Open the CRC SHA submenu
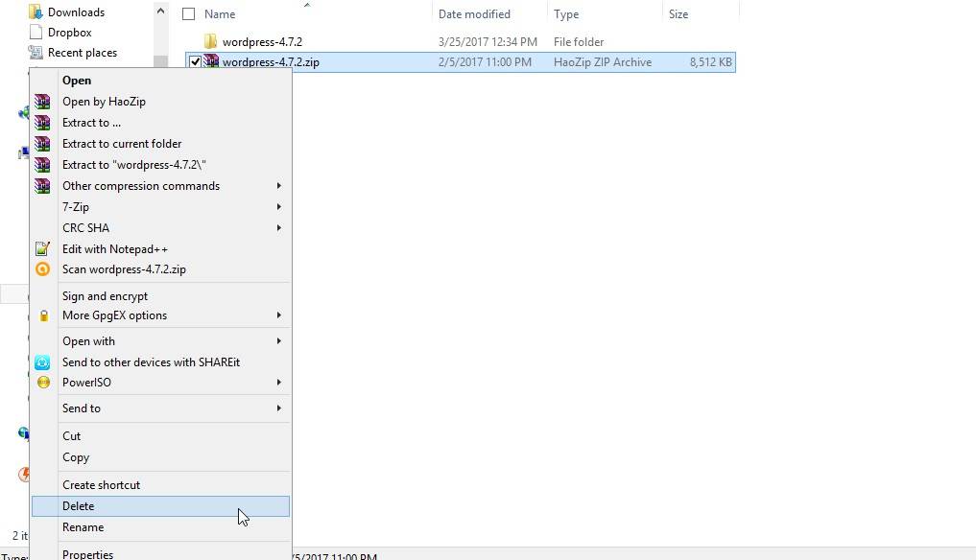 pos(85,227)
